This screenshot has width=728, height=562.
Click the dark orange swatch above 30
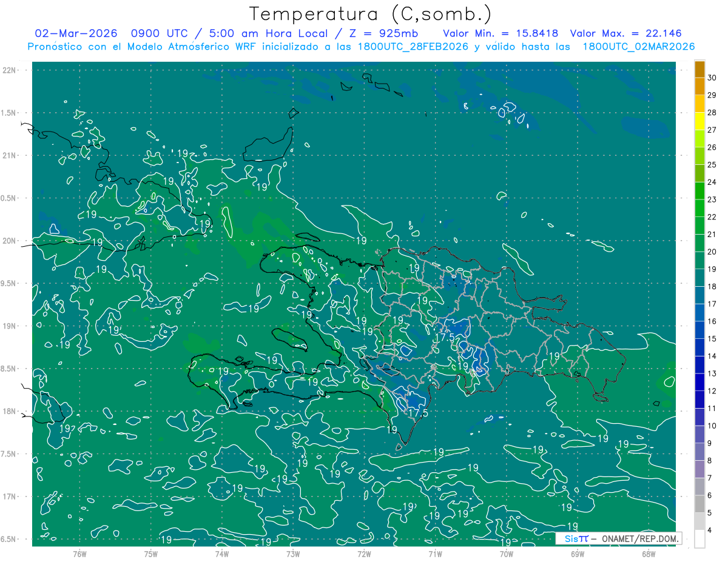pos(699,69)
